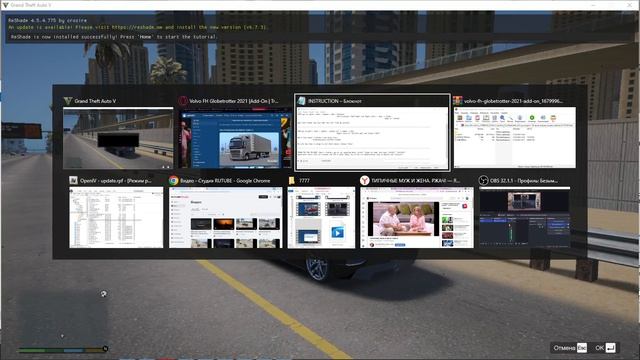Click the Yandex Browser icon in the switcher
The width and height of the screenshot is (640, 360).
coord(364,180)
